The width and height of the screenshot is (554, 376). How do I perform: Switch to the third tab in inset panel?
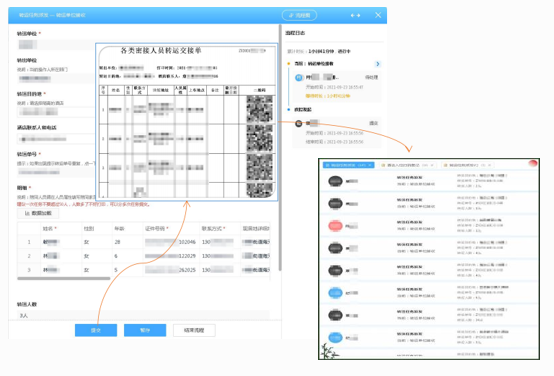tap(467, 165)
